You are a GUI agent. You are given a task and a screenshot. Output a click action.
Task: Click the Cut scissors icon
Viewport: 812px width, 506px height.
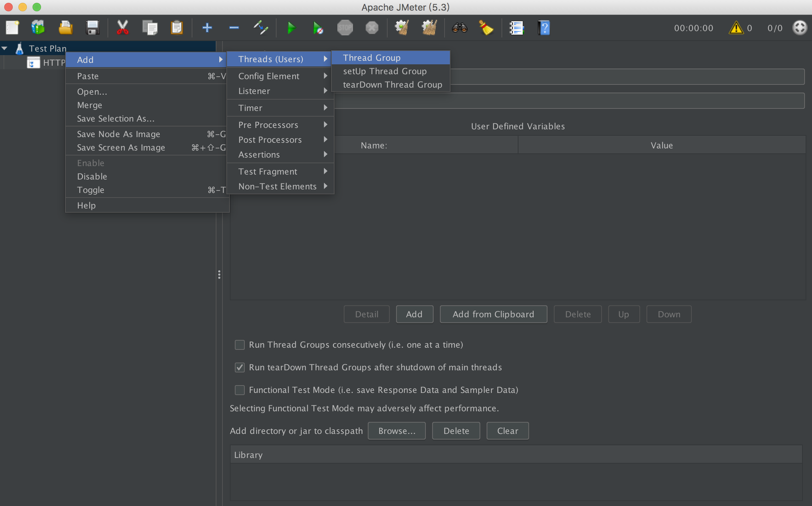[x=122, y=28]
